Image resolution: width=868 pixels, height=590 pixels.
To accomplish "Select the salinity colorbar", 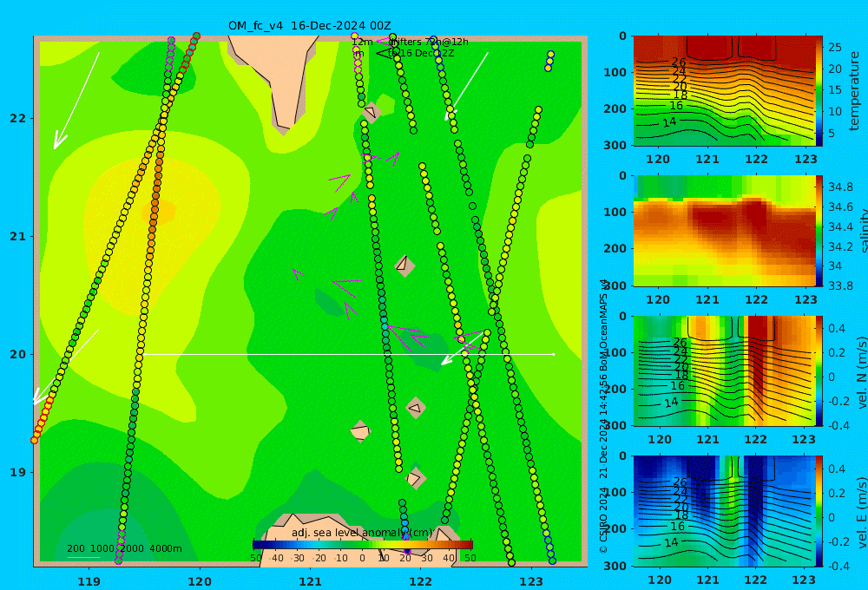I will (x=819, y=231).
